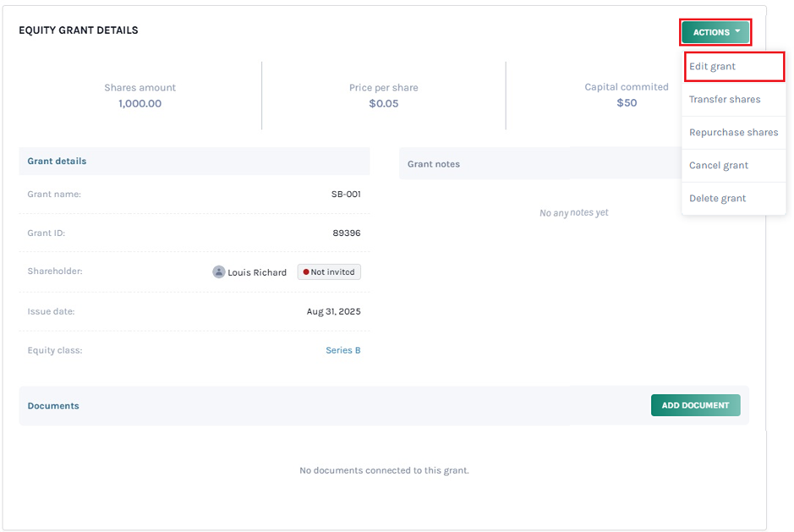Click the SB-001 grant name value
Viewport: 794px width, 532px height.
[x=346, y=195]
